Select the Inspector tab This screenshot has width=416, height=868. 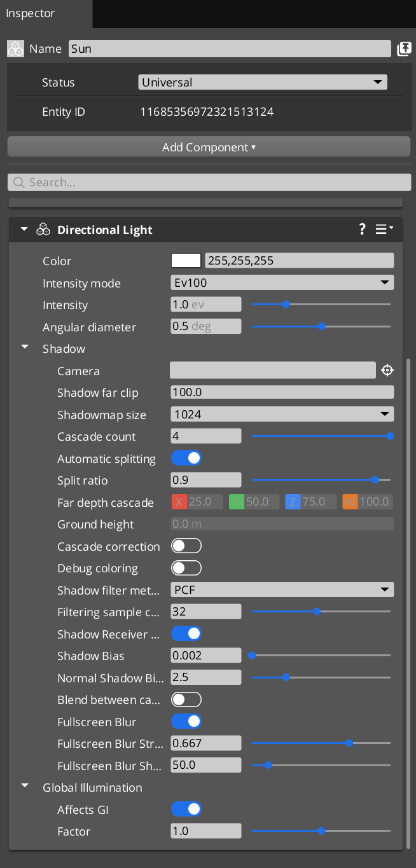click(31, 13)
